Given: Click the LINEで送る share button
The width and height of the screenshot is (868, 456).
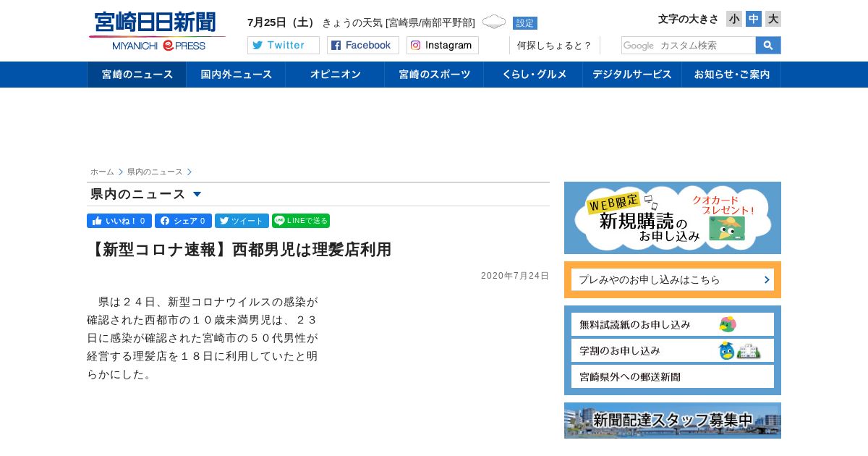Looking at the screenshot, I should (301, 221).
